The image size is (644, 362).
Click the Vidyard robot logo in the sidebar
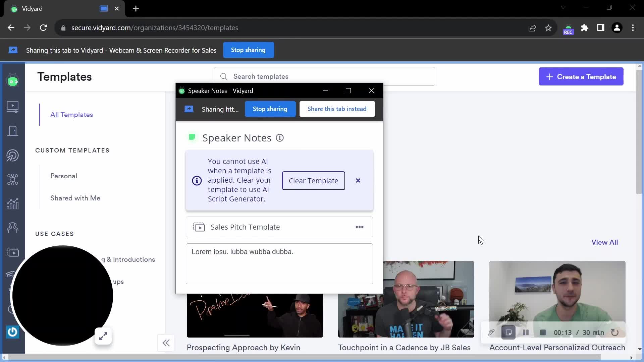click(x=13, y=80)
